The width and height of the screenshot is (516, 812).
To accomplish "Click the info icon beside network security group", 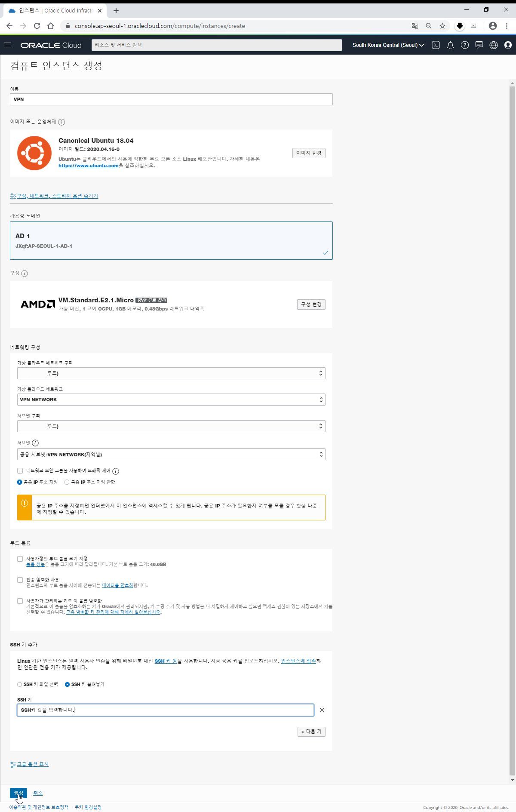I will [116, 471].
